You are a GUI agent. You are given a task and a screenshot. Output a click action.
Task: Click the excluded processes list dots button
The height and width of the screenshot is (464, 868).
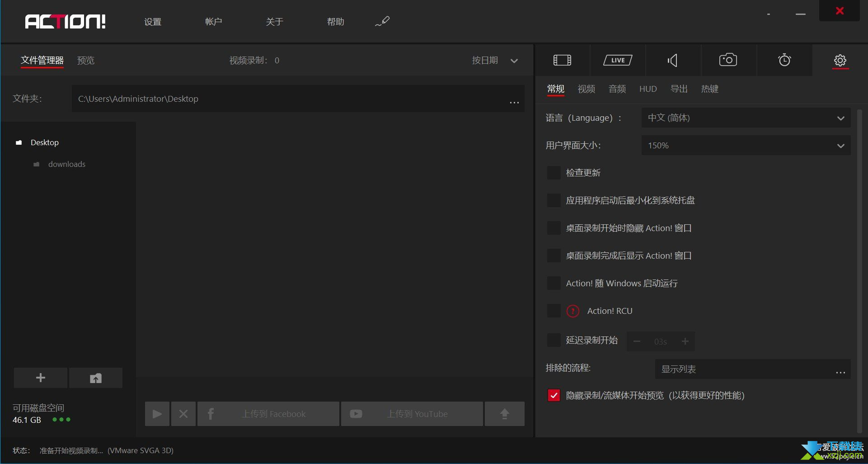pyautogui.click(x=840, y=372)
